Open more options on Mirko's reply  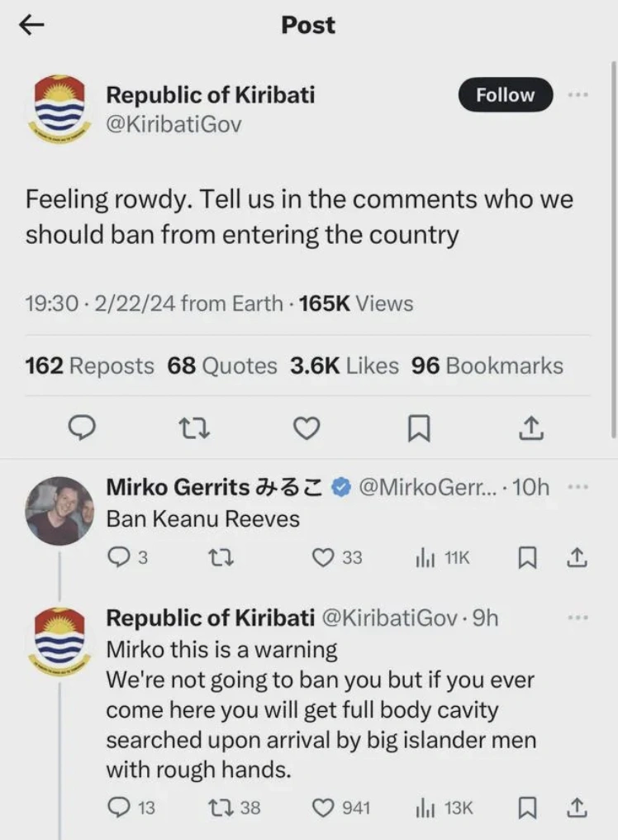pos(578,487)
